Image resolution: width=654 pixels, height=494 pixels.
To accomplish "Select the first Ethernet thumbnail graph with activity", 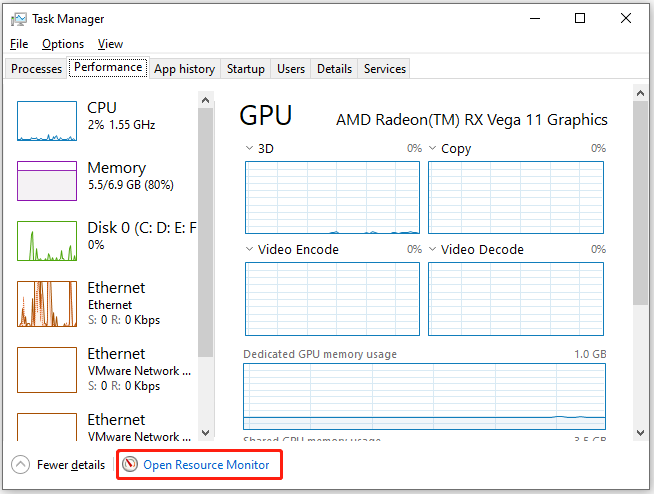I will coord(47,304).
